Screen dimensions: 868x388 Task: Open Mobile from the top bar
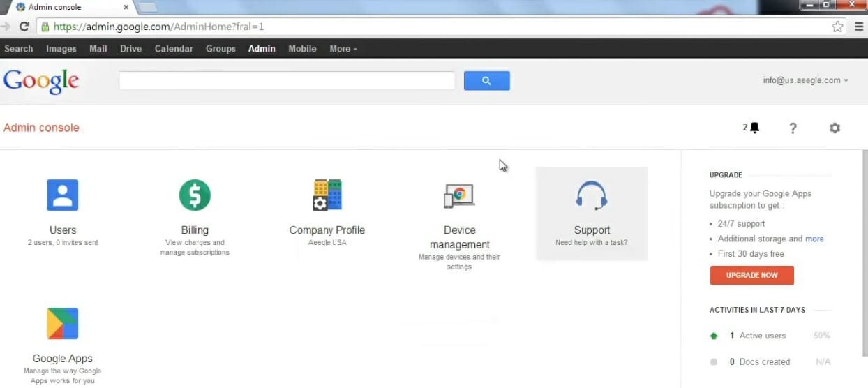[302, 49]
